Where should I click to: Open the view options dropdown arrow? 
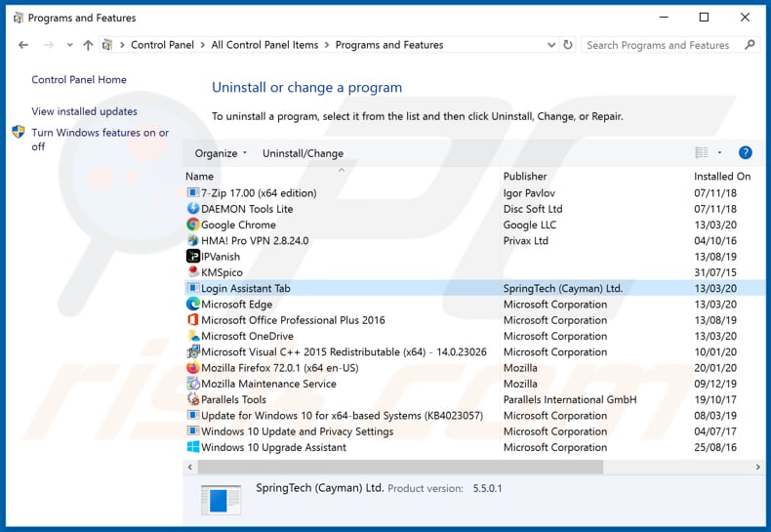tap(719, 153)
